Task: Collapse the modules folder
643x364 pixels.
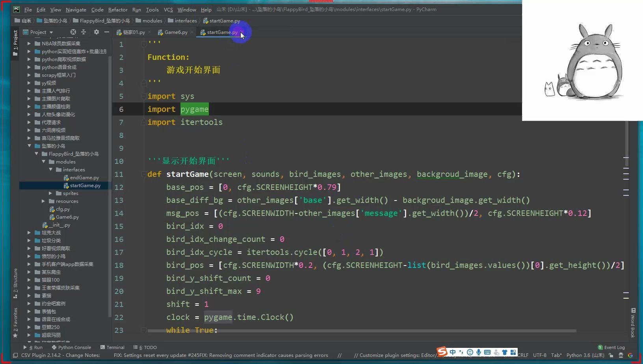Action: [43, 162]
